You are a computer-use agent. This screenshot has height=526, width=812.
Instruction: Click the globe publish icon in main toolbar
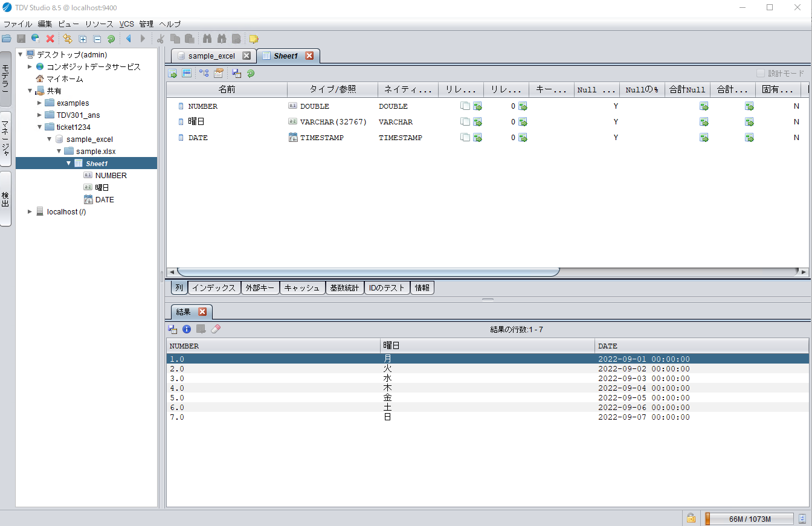pos(36,39)
